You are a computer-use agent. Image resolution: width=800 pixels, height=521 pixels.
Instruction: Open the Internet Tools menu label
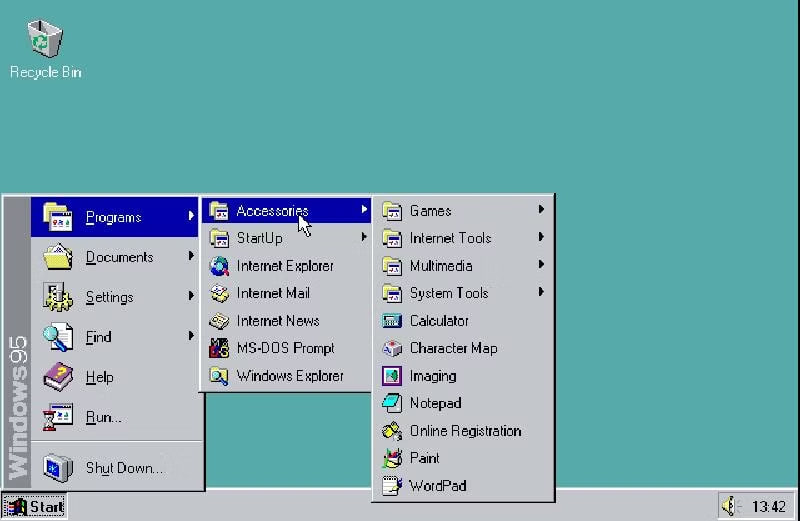click(x=451, y=238)
